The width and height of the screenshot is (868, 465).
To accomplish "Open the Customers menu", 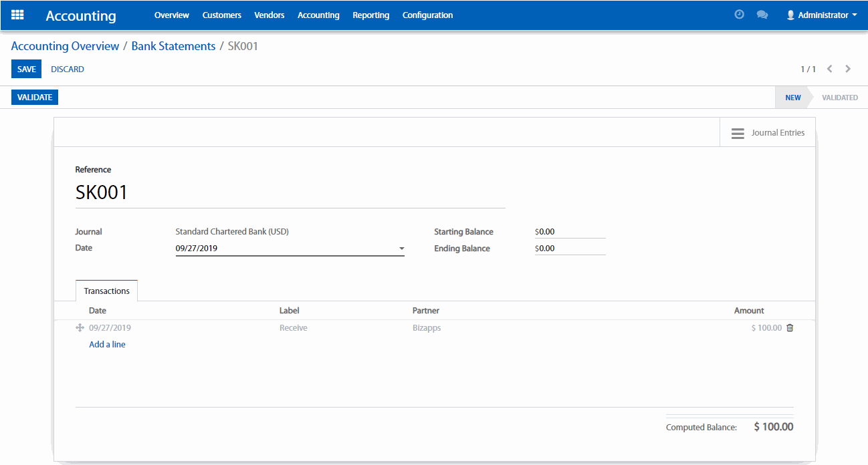I will pos(221,15).
